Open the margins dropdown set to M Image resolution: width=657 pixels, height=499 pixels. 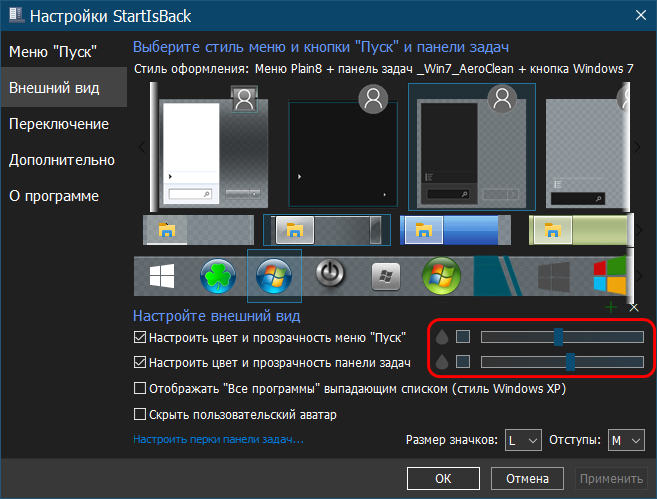[626, 440]
